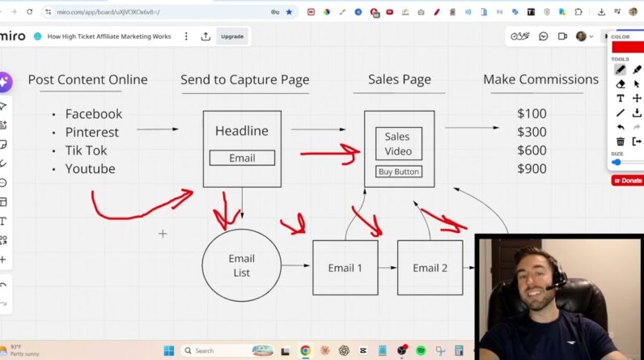Image resolution: width=644 pixels, height=360 pixels.
Task: Open the Miro AI sparkle button
Action: pyautogui.click(x=5, y=82)
